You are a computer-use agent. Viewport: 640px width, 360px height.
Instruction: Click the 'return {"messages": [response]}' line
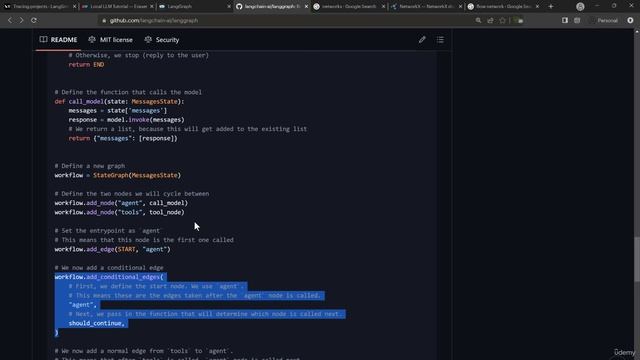123,138
